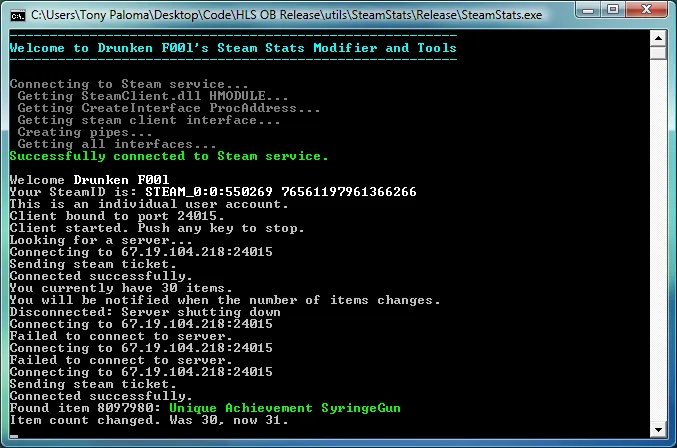Minimize the SteamStats console window
The height and width of the screenshot is (448, 677).
[x=588, y=10]
